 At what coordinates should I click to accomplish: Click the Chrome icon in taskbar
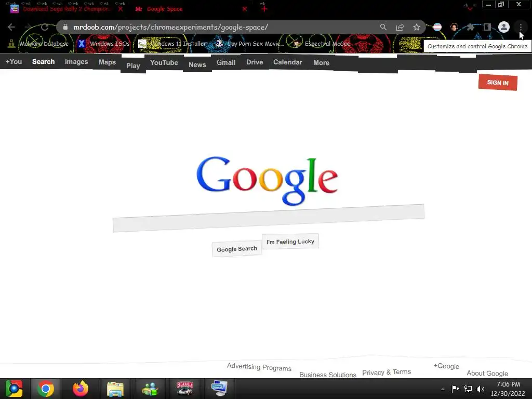tap(46, 389)
